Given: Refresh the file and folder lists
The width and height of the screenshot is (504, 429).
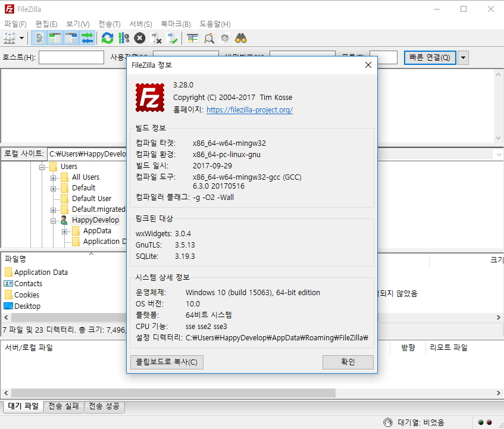Looking at the screenshot, I should pos(107,38).
